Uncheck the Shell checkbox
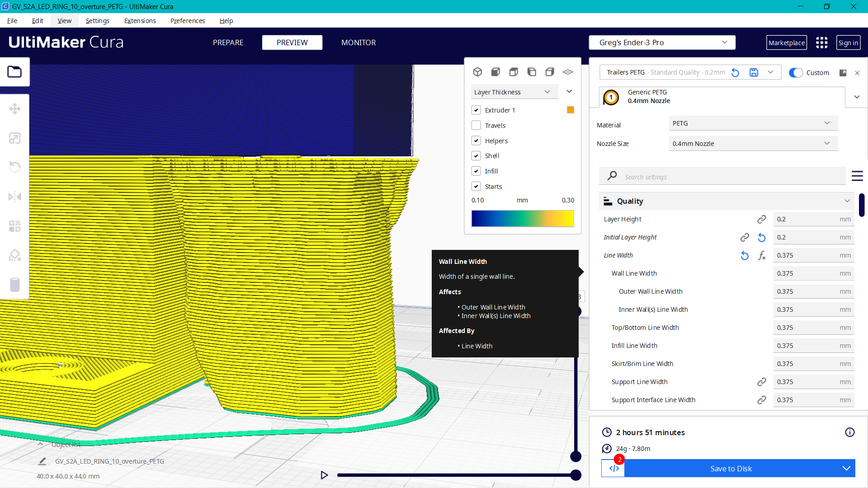 coord(476,156)
